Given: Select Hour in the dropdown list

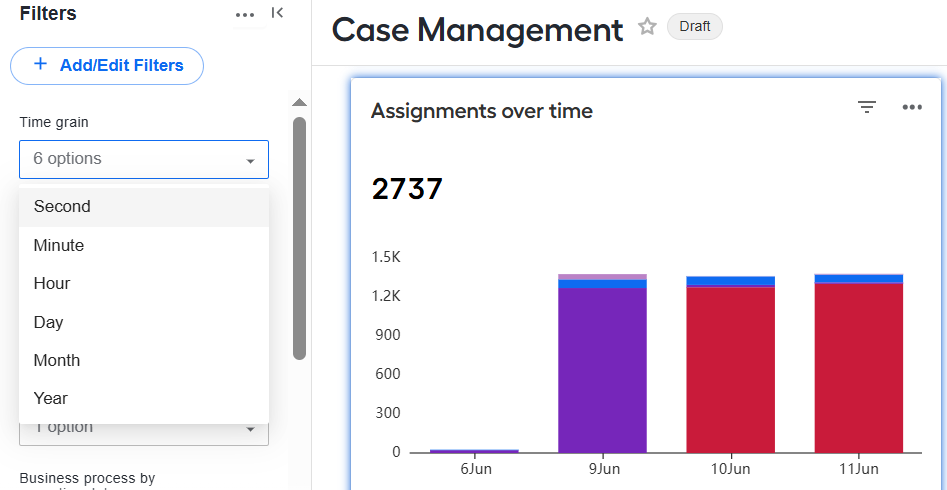Looking at the screenshot, I should click(x=144, y=283).
